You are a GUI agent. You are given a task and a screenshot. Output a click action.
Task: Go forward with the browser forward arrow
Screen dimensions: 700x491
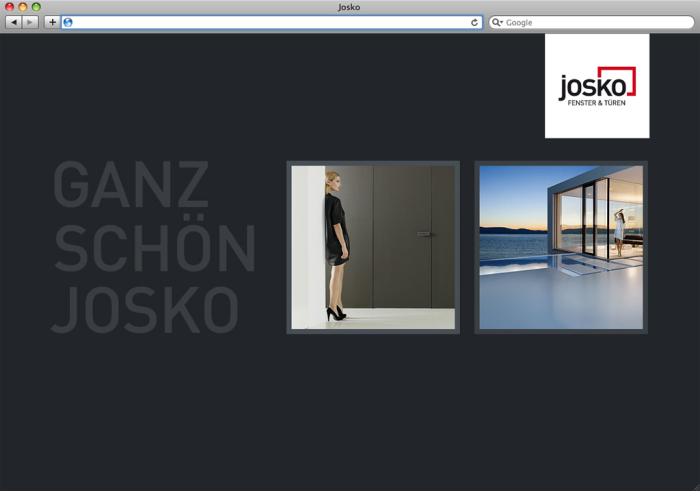pos(30,22)
